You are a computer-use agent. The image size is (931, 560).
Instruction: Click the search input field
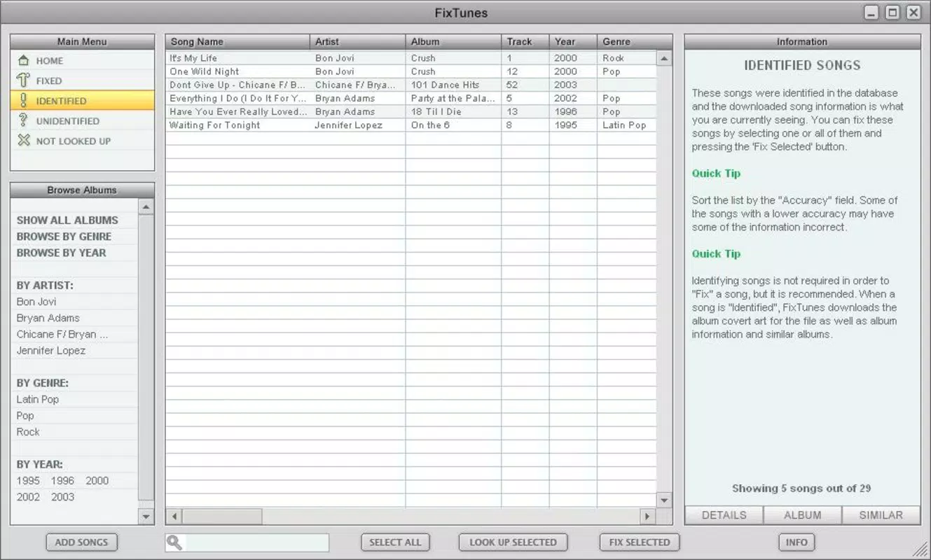[256, 542]
